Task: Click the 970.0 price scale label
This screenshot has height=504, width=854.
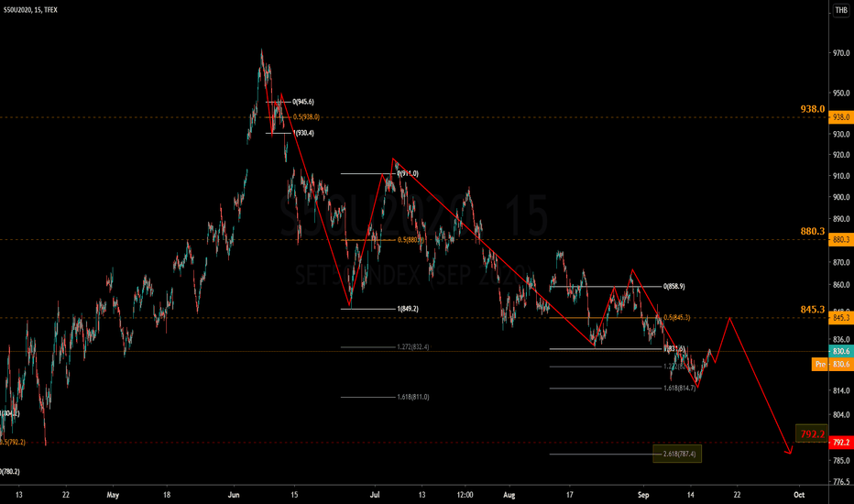Action: click(841, 53)
